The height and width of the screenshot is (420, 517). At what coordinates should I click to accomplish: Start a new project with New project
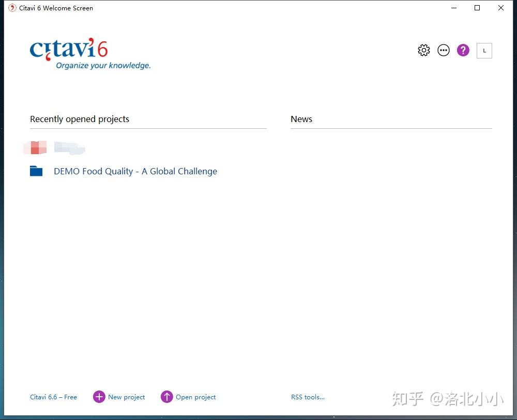(x=127, y=397)
